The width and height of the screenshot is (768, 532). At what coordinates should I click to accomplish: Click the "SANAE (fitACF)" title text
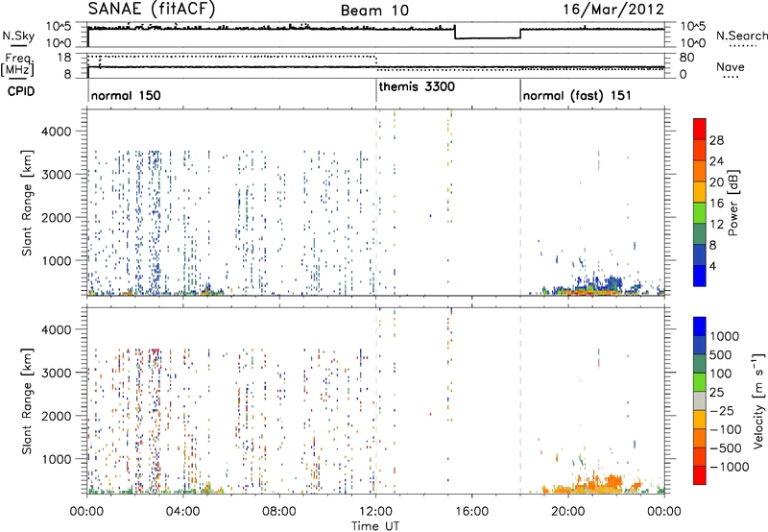point(152,9)
